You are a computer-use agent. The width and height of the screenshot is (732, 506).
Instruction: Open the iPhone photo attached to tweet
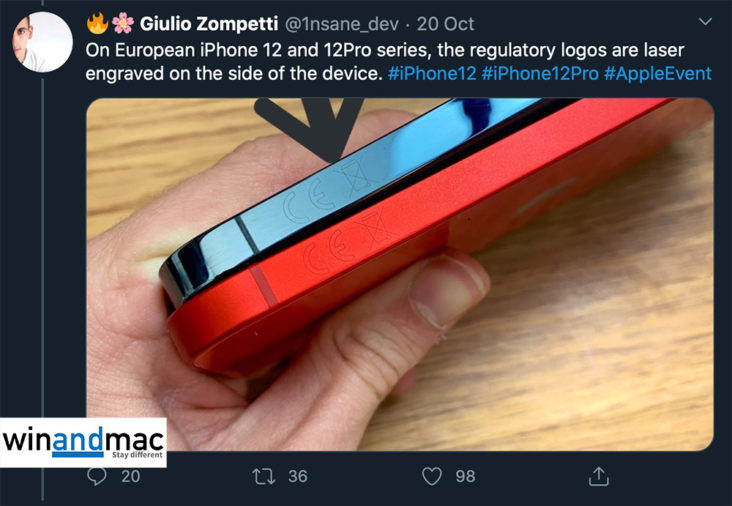[400, 274]
